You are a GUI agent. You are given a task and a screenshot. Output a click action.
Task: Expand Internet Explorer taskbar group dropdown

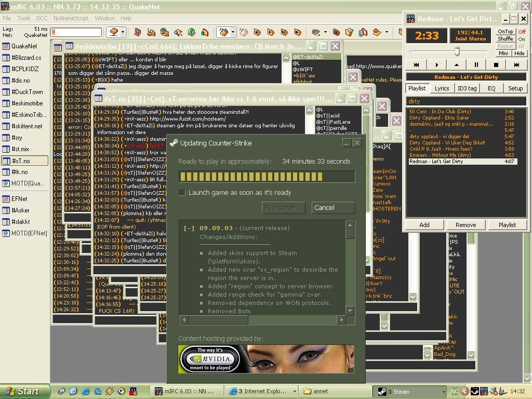pos(294,391)
